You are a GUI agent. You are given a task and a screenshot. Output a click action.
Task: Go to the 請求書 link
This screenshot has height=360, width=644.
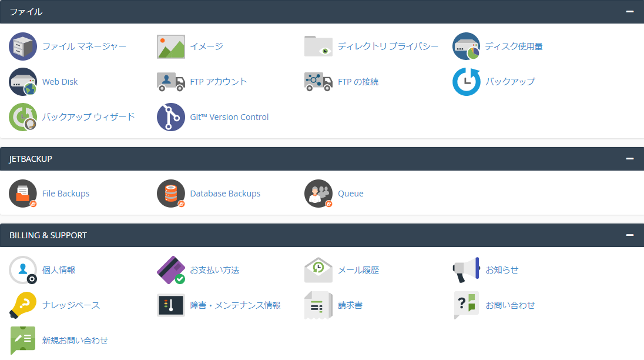click(x=350, y=305)
